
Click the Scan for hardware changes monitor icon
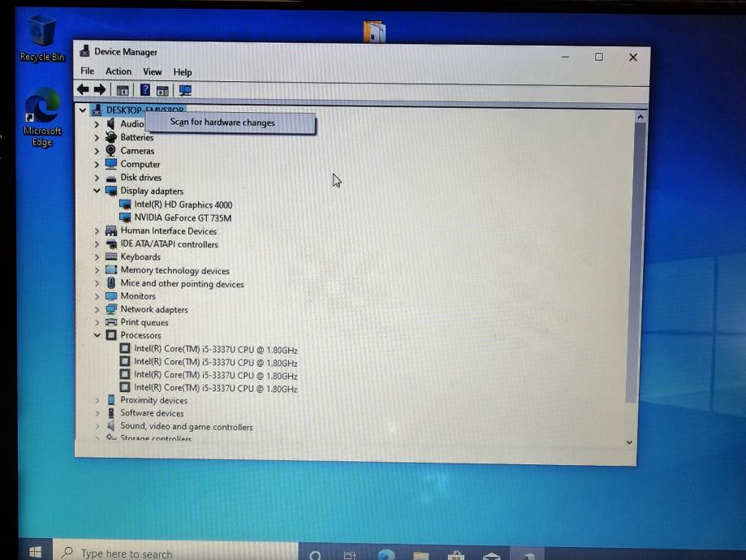point(185,90)
